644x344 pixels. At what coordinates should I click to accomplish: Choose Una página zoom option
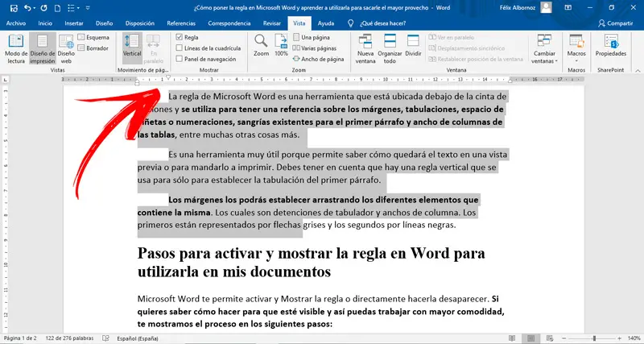pos(312,37)
